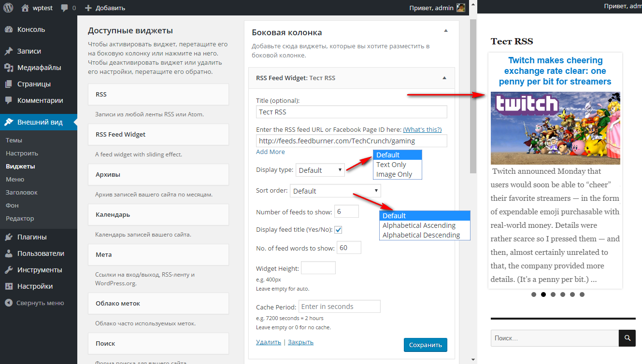Click the Медиафайлы media icon
642x364 pixels.
click(x=9, y=68)
